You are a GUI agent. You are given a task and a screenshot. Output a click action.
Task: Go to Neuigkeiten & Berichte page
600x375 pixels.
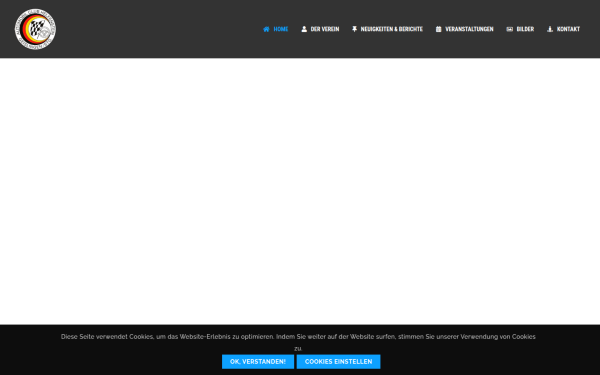pyautogui.click(x=391, y=29)
